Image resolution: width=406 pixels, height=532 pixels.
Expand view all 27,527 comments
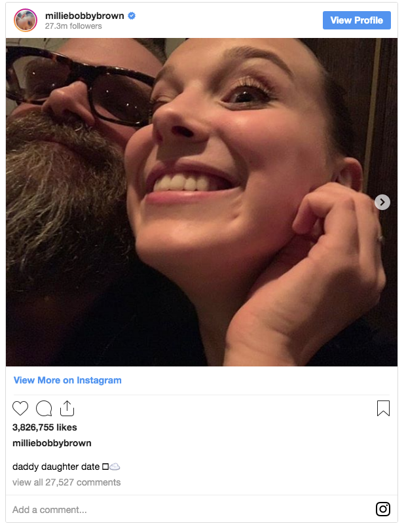pyautogui.click(x=67, y=482)
